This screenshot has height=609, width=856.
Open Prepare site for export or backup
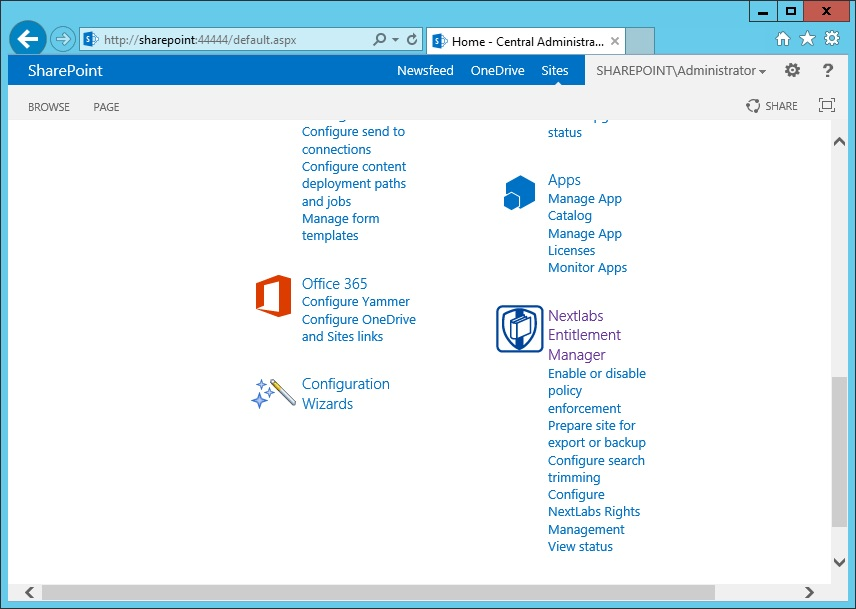pyautogui.click(x=597, y=434)
